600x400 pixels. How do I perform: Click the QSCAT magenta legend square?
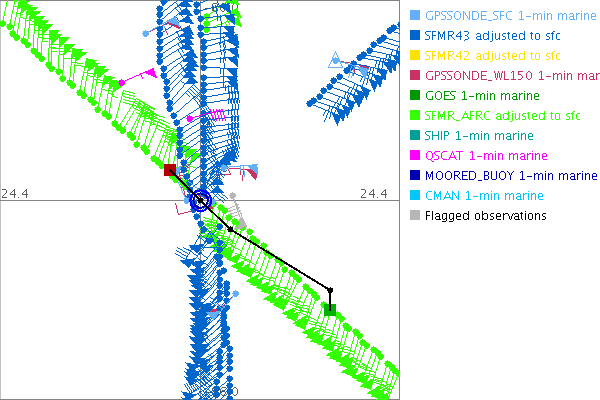coord(415,156)
